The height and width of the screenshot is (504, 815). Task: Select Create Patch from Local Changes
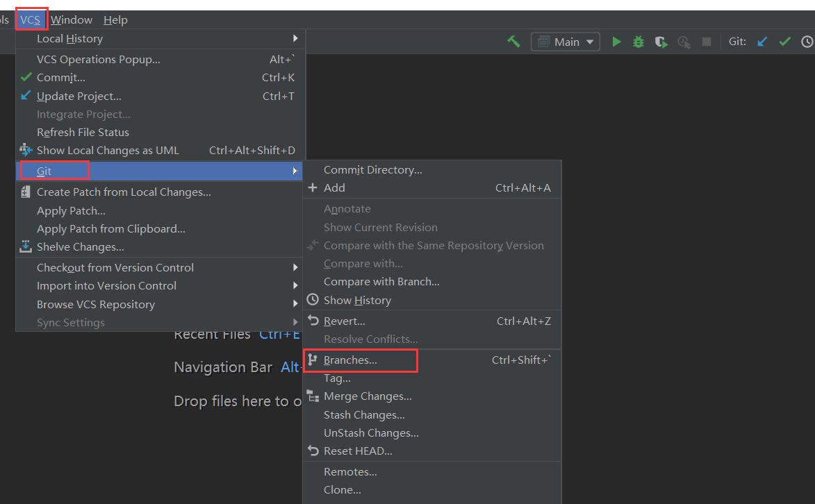(160, 192)
